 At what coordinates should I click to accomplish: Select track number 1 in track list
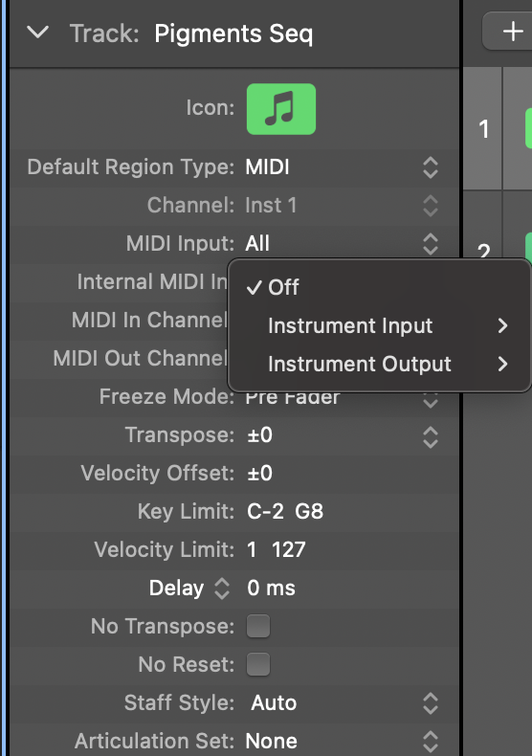point(483,129)
